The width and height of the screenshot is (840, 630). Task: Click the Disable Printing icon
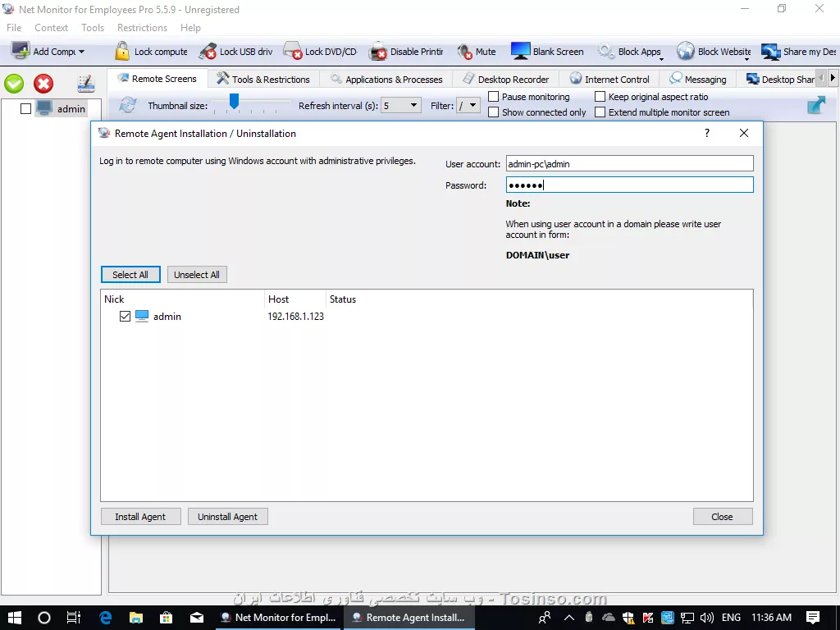378,52
